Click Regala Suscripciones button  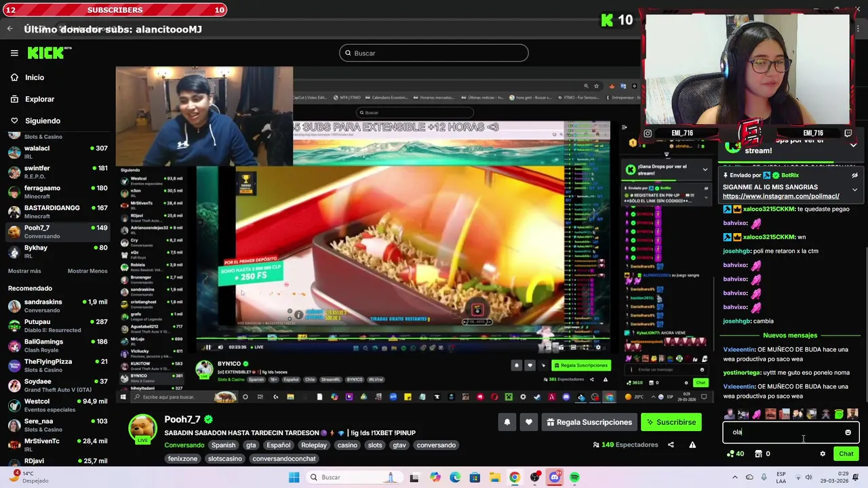pos(589,422)
